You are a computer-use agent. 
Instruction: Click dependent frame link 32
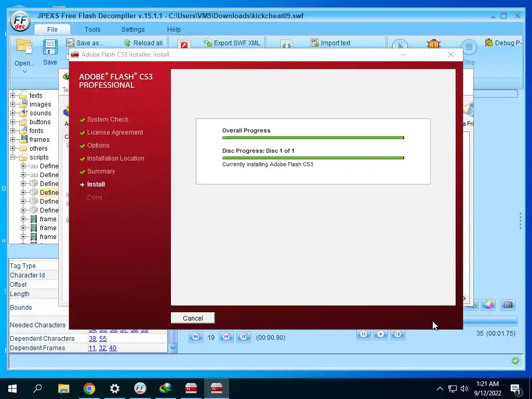[102, 348]
